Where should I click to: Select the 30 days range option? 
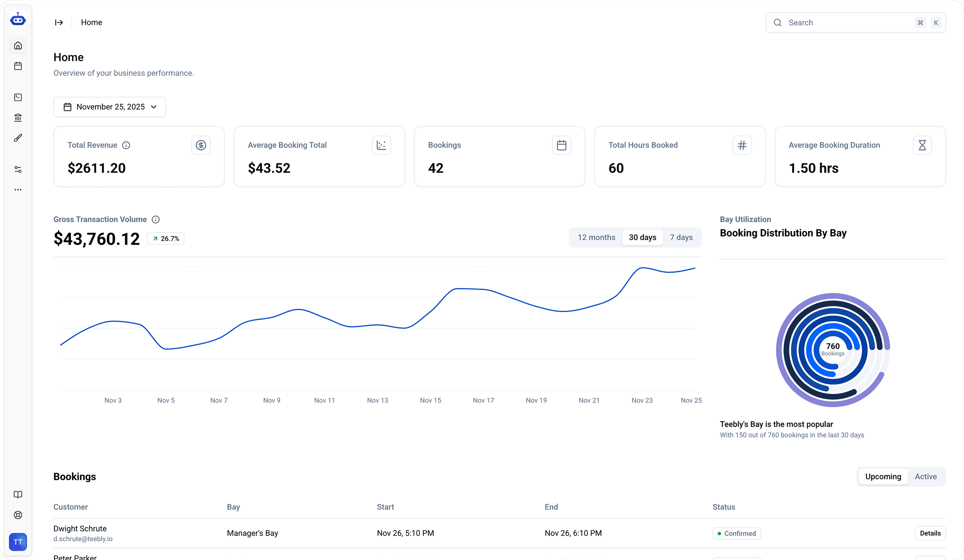pos(642,237)
